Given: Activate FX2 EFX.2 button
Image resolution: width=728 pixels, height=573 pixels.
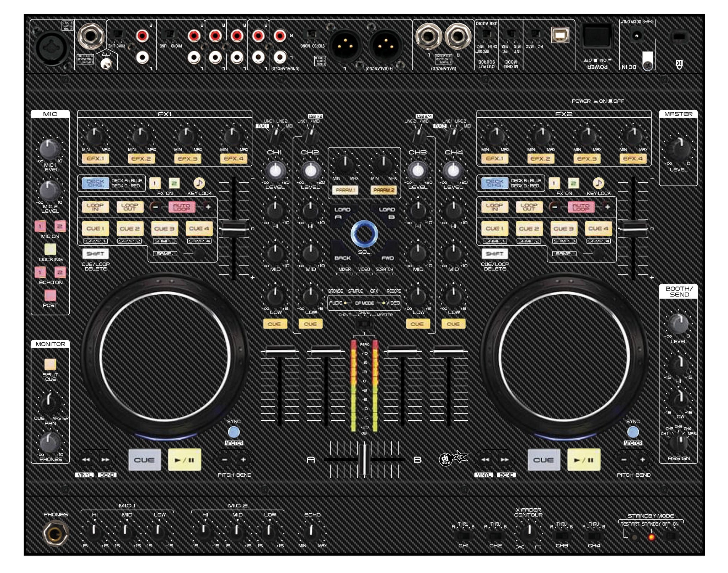Looking at the screenshot, I should point(541,159).
